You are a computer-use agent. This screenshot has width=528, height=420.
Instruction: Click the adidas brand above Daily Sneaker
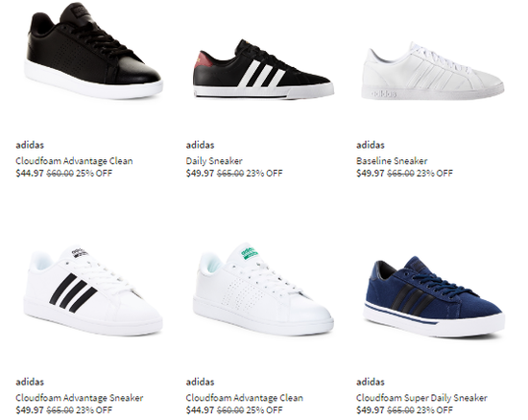click(x=201, y=145)
